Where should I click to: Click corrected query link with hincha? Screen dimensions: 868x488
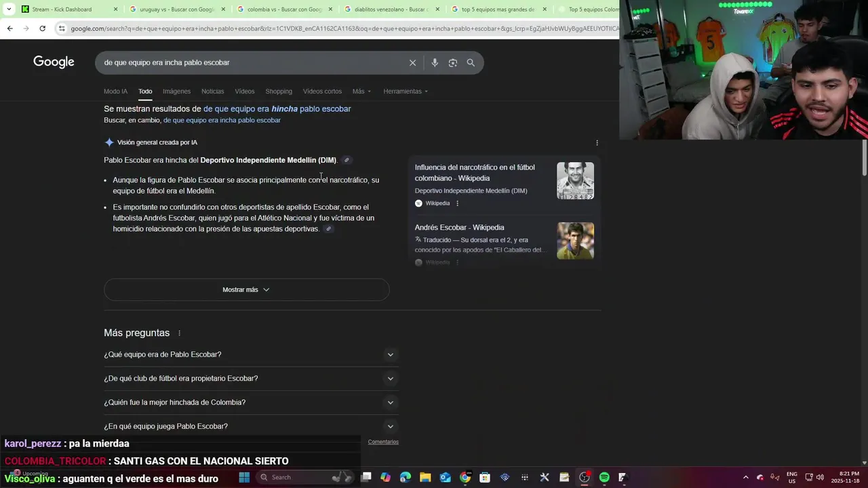point(277,108)
